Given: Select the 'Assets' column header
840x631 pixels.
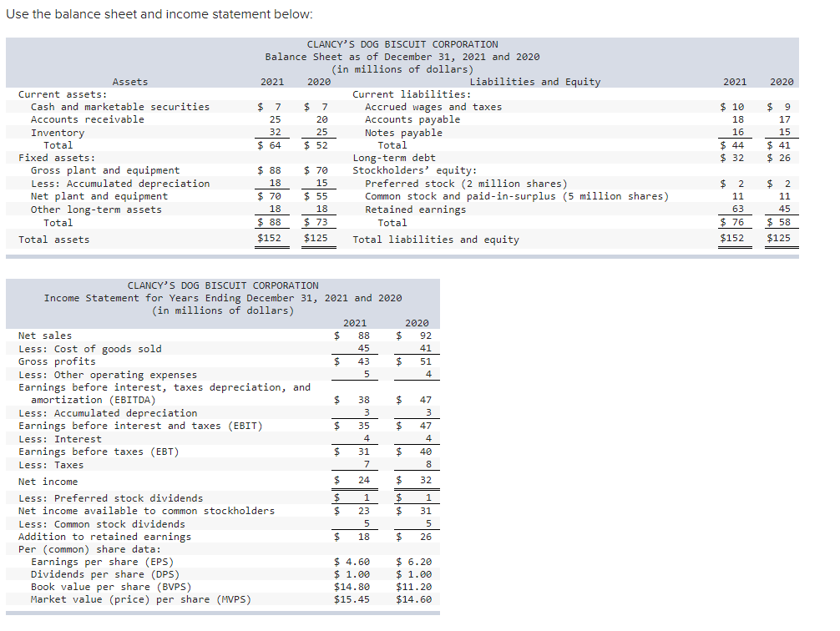Looking at the screenshot, I should tap(129, 82).
